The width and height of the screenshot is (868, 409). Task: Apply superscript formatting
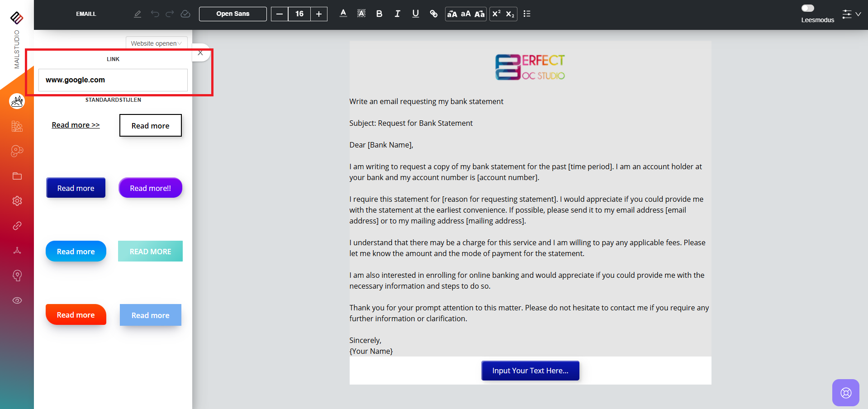pyautogui.click(x=496, y=14)
